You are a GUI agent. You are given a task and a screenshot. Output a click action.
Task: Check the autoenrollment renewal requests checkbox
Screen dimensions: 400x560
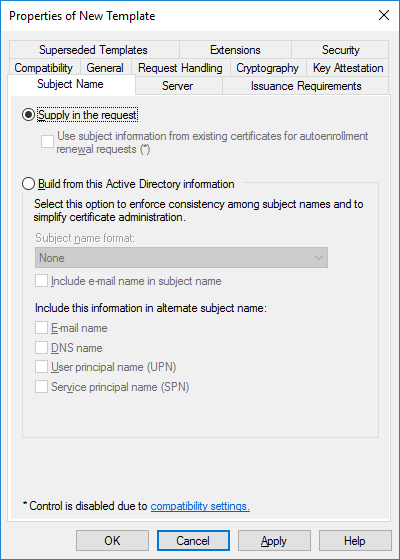(x=48, y=141)
